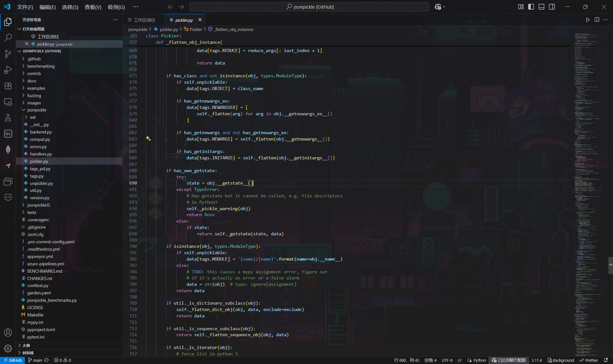
Task: Open the CodeQL extension view
Action: (x=8, y=134)
